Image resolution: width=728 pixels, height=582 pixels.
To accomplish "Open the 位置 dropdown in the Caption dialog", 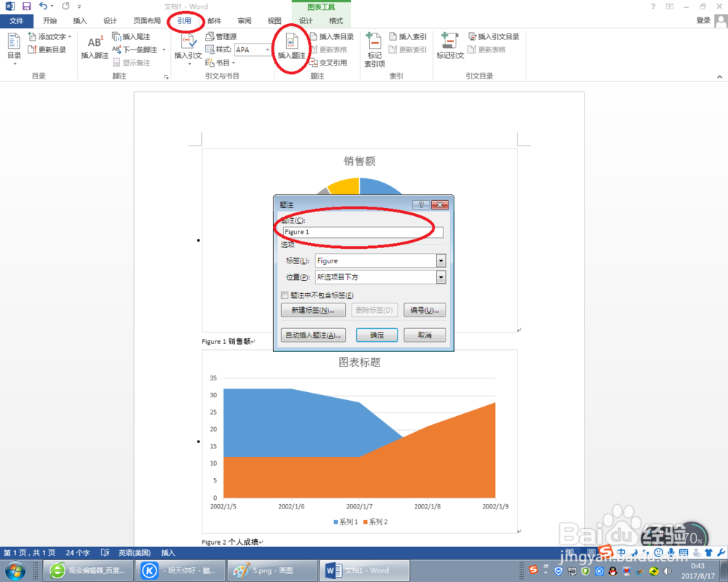I will click(441, 276).
